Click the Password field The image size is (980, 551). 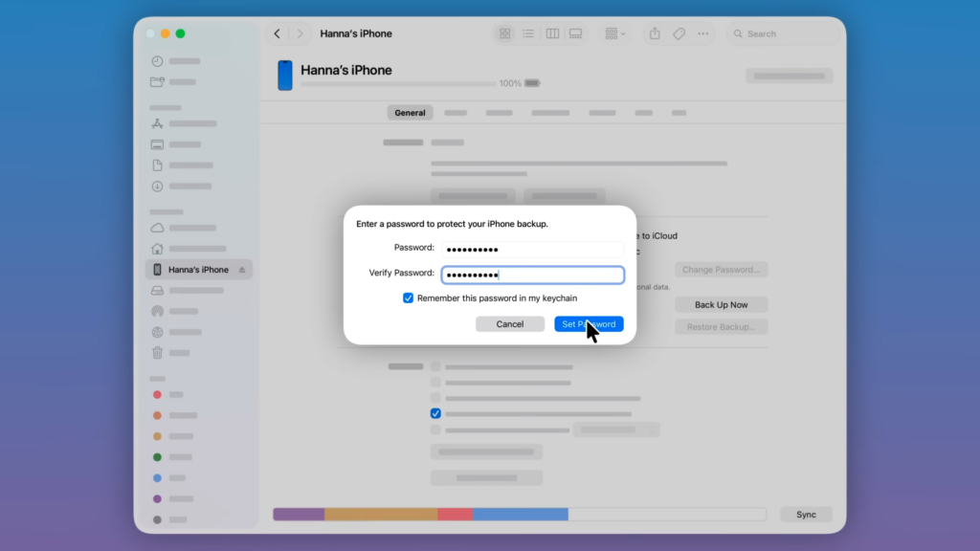click(x=532, y=250)
